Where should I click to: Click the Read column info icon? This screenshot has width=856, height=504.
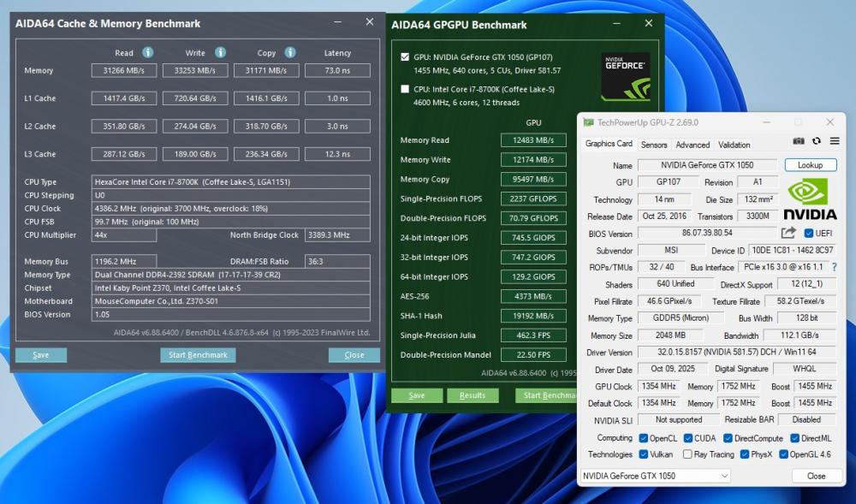pos(148,52)
